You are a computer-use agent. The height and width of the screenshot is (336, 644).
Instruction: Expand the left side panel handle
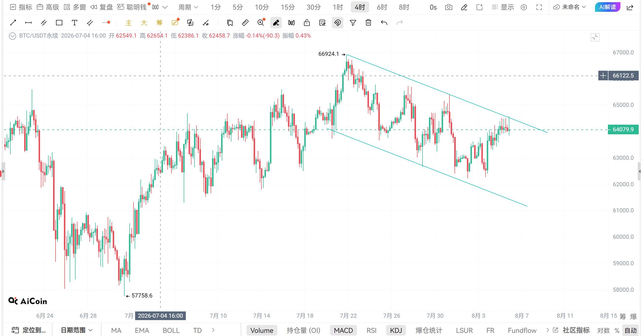click(x=3, y=171)
